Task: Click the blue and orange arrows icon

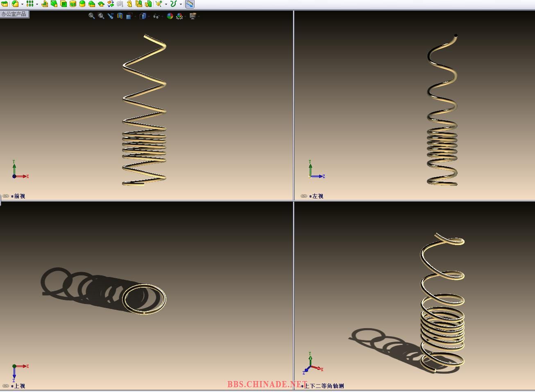Action: (x=111, y=4)
